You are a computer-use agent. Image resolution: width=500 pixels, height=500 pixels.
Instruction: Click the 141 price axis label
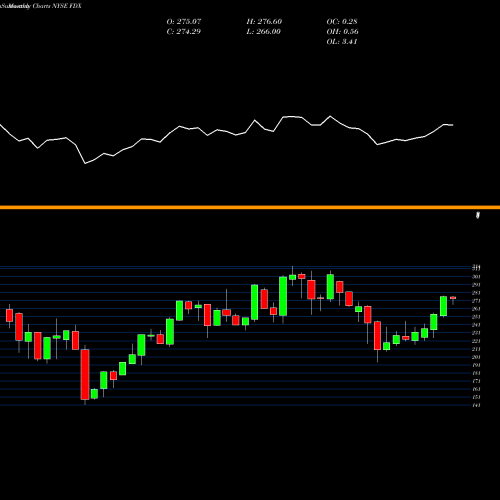tap(476, 405)
